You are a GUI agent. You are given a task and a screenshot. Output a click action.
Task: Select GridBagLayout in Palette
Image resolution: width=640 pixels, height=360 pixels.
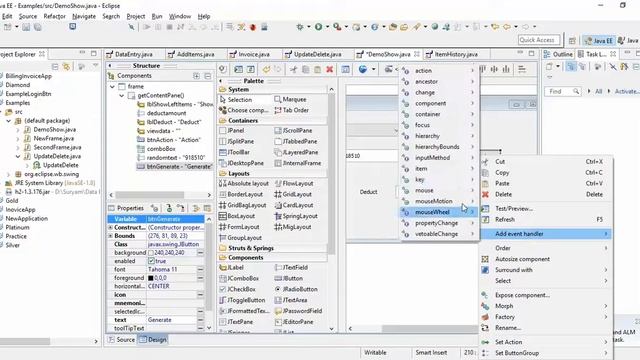point(242,205)
